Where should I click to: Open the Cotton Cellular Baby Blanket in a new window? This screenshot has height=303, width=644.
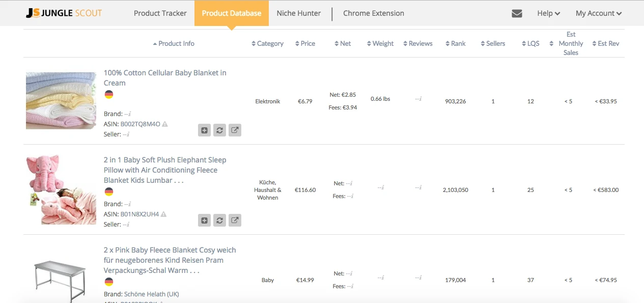click(235, 130)
